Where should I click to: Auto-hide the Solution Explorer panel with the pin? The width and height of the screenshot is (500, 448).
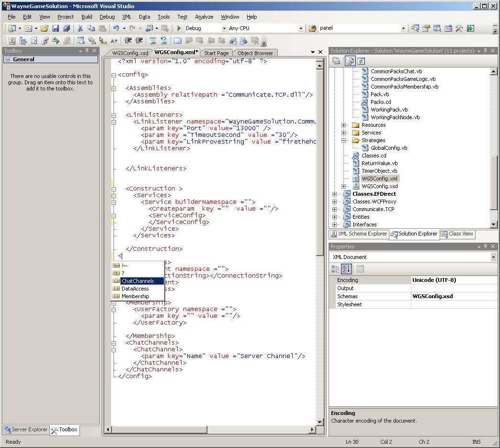486,51
